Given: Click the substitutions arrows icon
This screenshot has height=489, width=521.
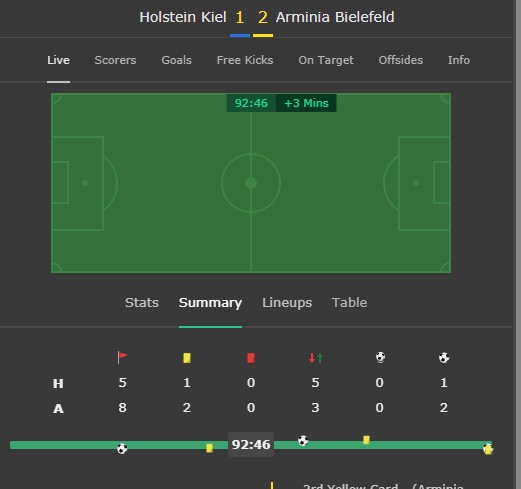Looking at the screenshot, I should [316, 358].
